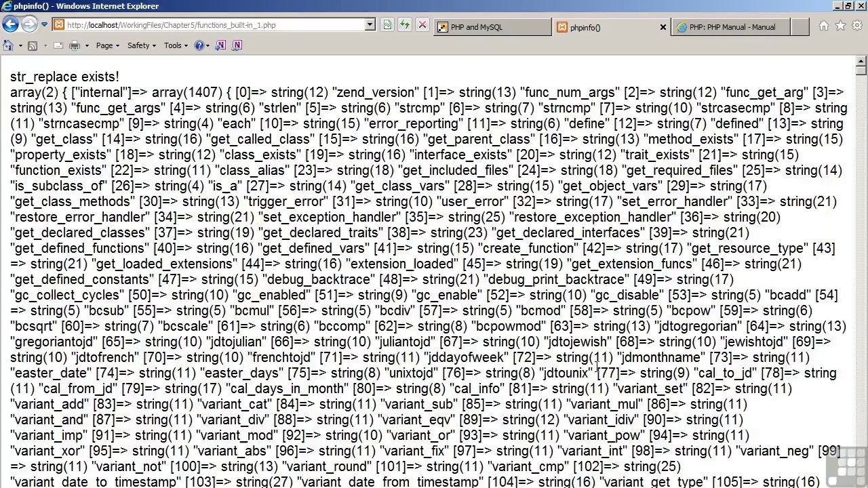This screenshot has height=488, width=868.
Task: Click the vertical scrollbar thumb
Action: (861, 70)
